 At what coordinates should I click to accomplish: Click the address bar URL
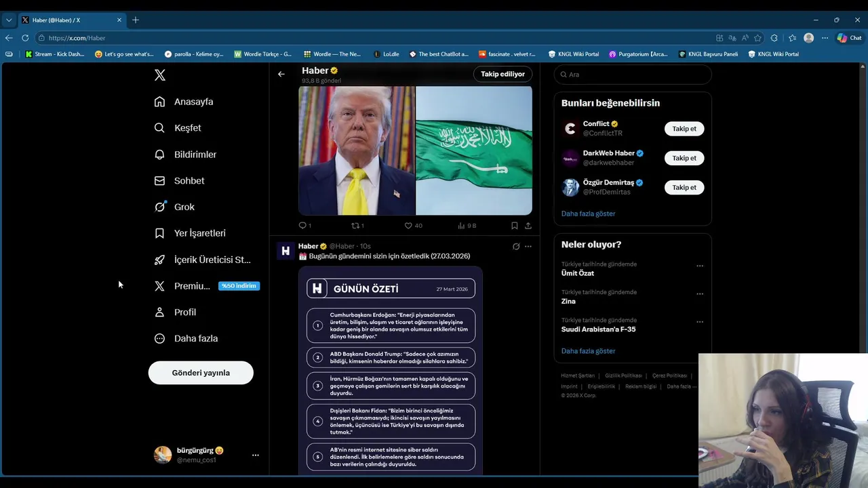[x=77, y=38]
